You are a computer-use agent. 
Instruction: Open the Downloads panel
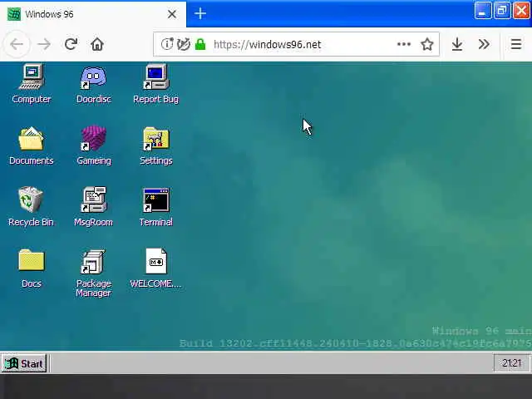tap(457, 44)
